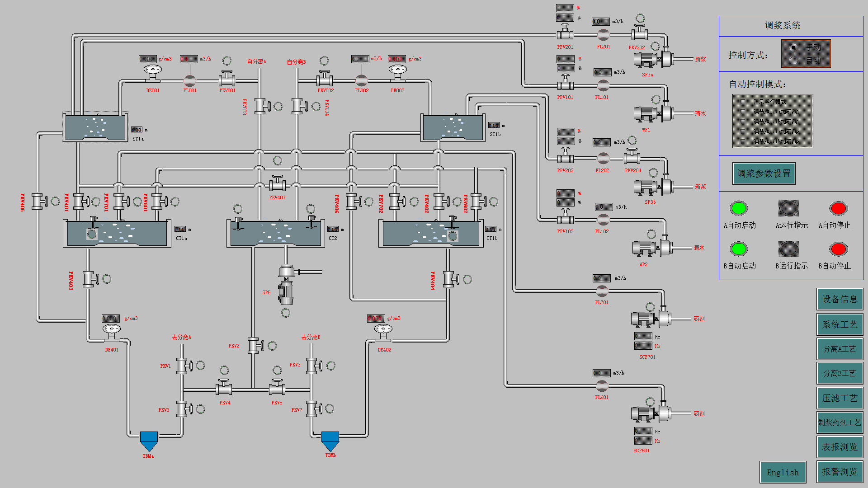Click density meter DE001 gauge
Screen dimensions: 868x488
pos(153,70)
